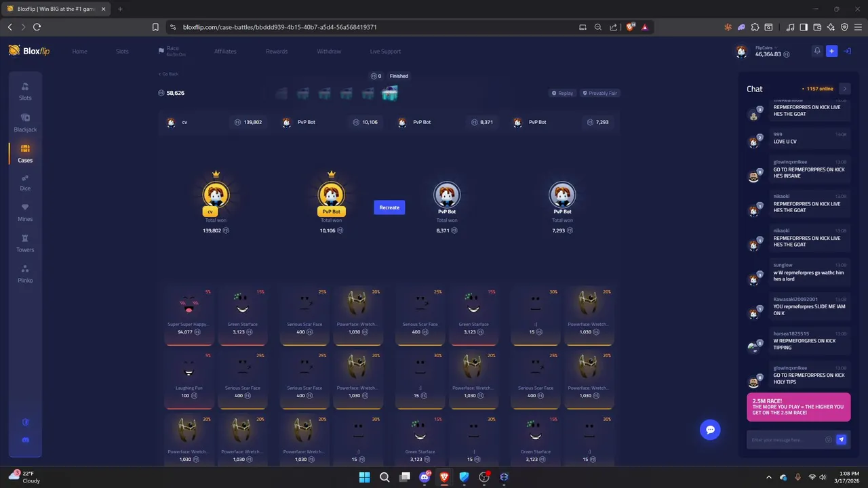Open Provably Fair details
Image resolution: width=868 pixels, height=488 pixels.
600,94
